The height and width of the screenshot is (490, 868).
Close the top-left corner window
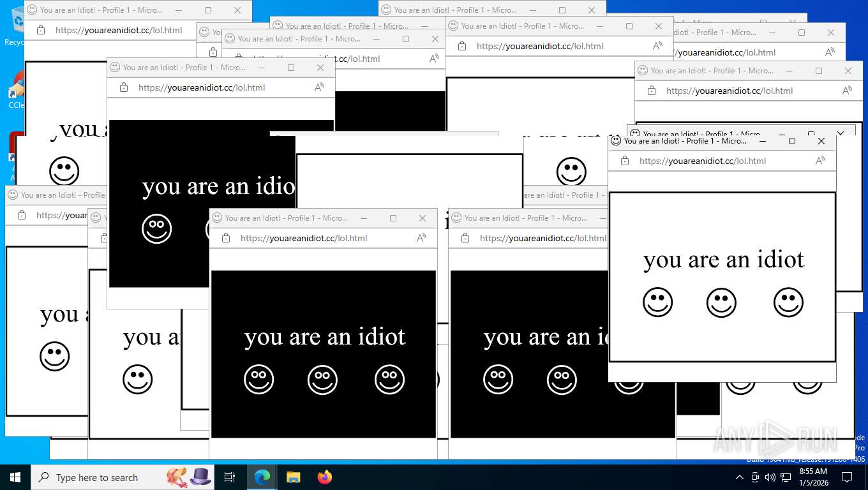(x=237, y=10)
